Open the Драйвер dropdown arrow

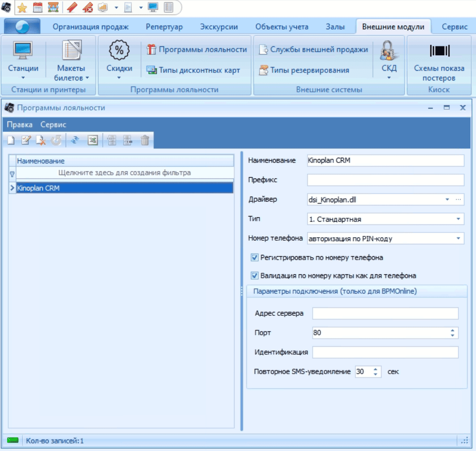tap(447, 200)
